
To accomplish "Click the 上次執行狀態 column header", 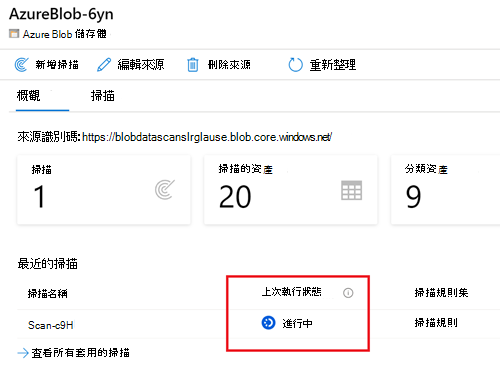I will tap(292, 292).
